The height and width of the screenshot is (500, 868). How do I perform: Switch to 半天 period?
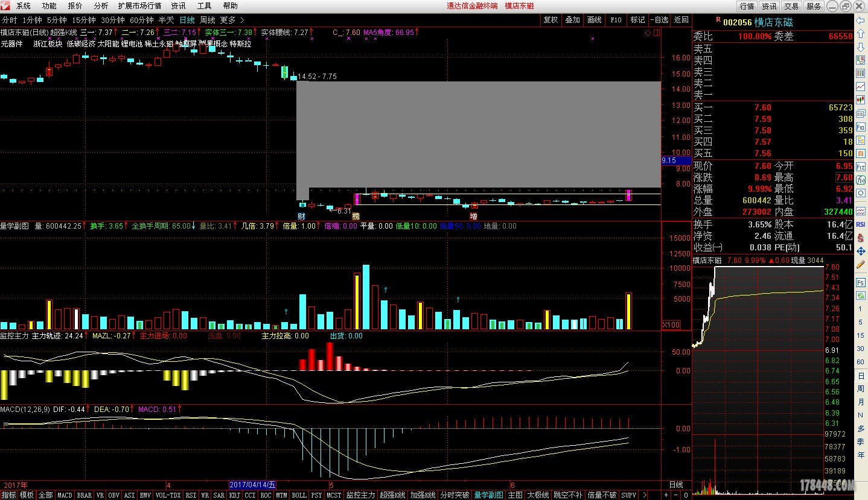pyautogui.click(x=166, y=20)
